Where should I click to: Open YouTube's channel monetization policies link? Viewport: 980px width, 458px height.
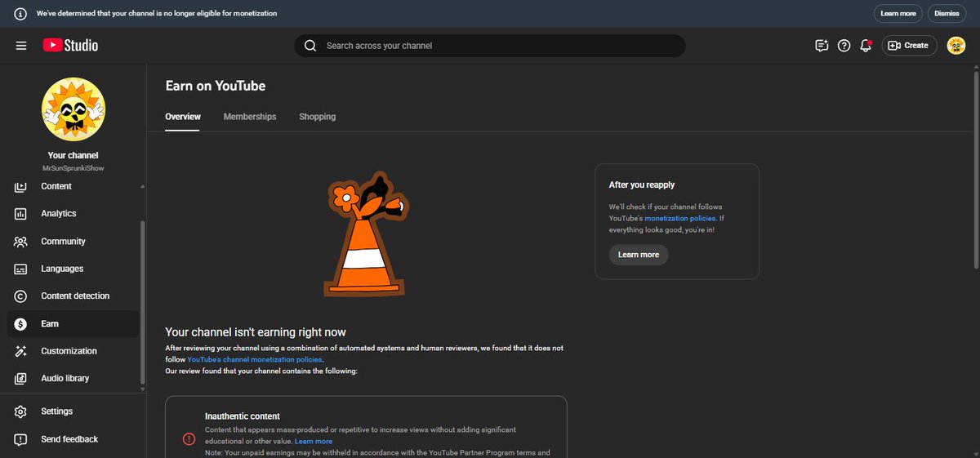point(255,359)
